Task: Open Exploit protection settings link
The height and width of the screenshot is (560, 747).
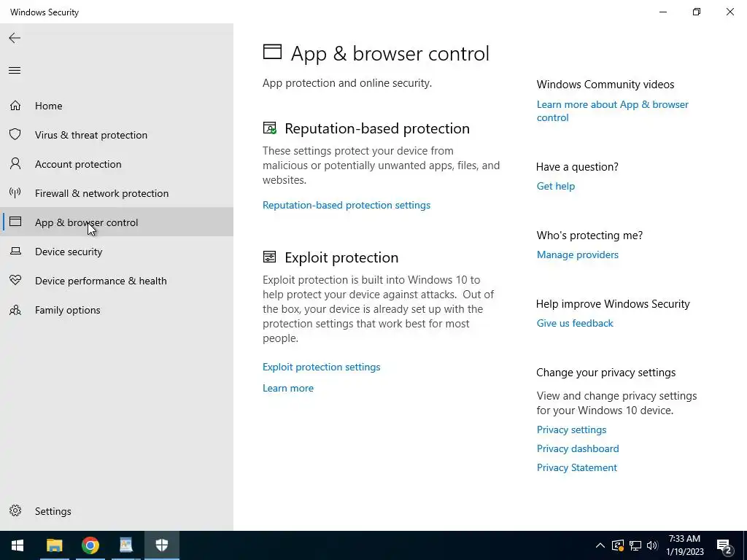Action: coord(321,367)
